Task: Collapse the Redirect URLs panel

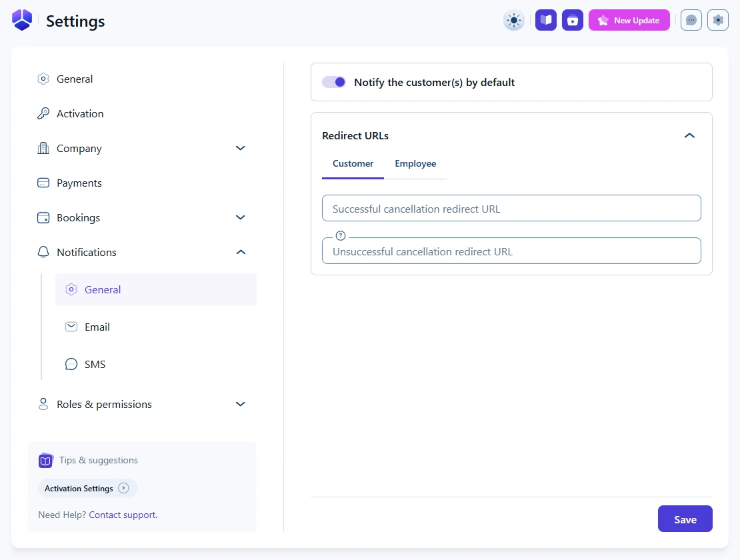Action: (689, 135)
